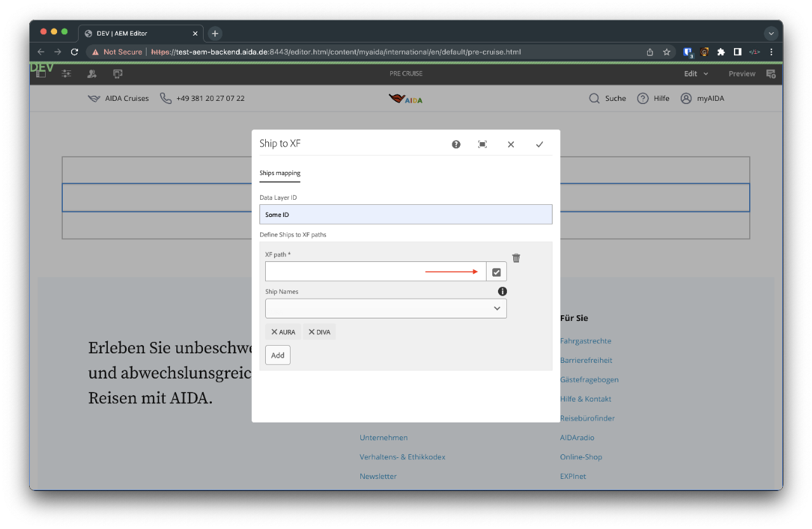The height and width of the screenshot is (529, 812).
Task: Open page information settings icon
Action: click(67, 74)
